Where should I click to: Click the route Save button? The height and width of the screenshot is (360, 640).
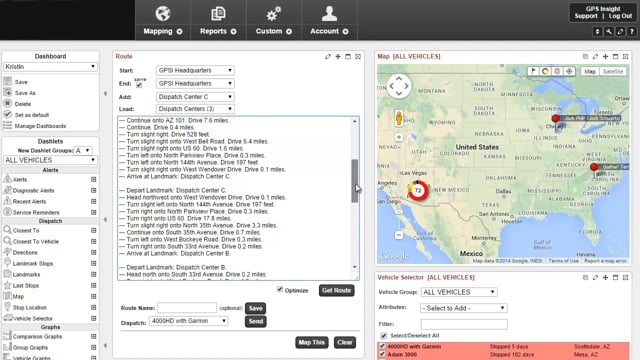[256, 308]
